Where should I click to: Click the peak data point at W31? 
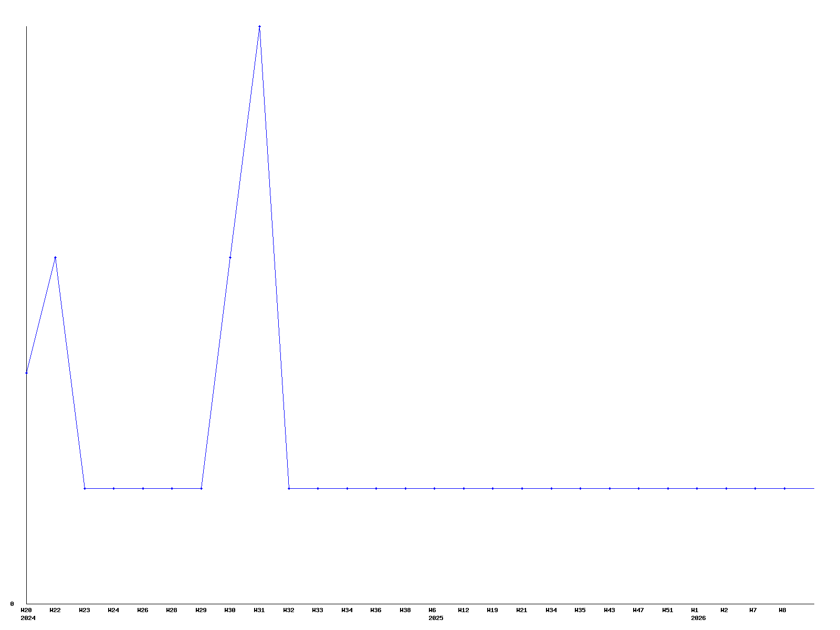(259, 26)
